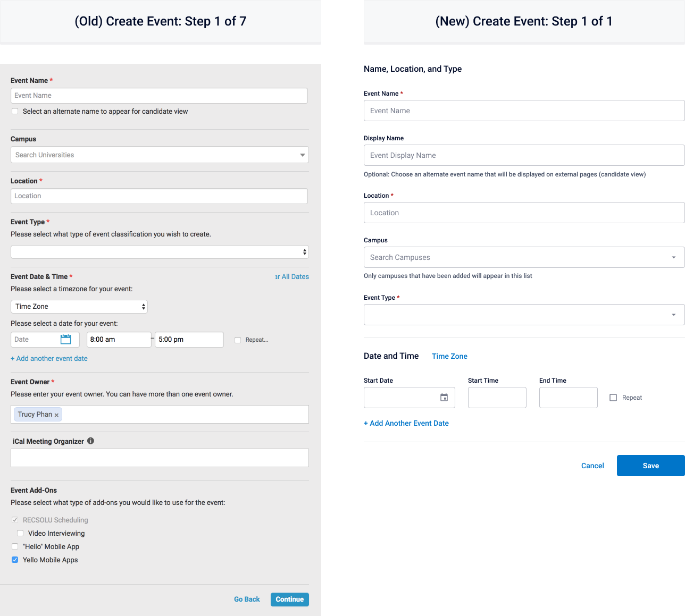The image size is (685, 616).
Task: Open Search Universities campus dropdown
Action: [160, 155]
